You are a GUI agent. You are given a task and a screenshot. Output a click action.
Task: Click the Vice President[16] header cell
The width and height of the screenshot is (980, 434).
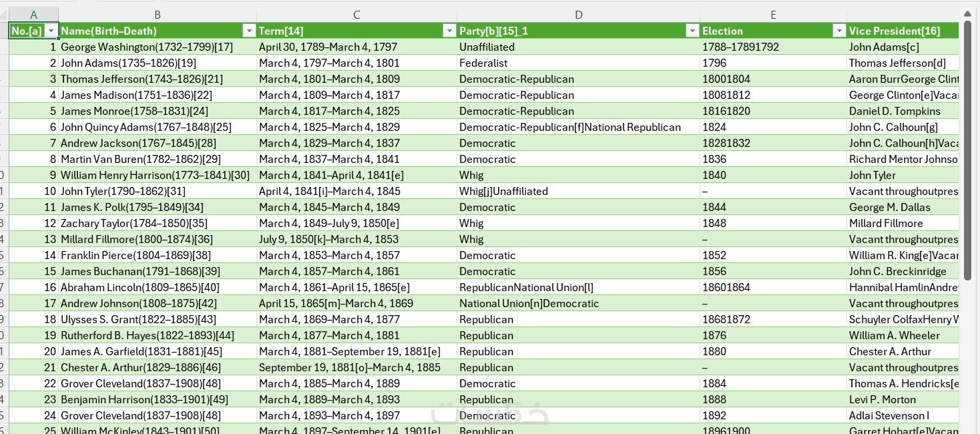click(x=903, y=31)
